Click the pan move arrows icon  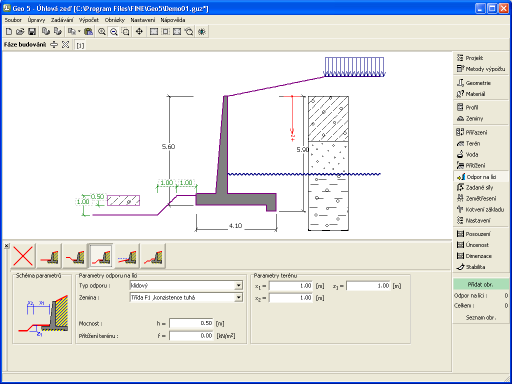click(139, 32)
